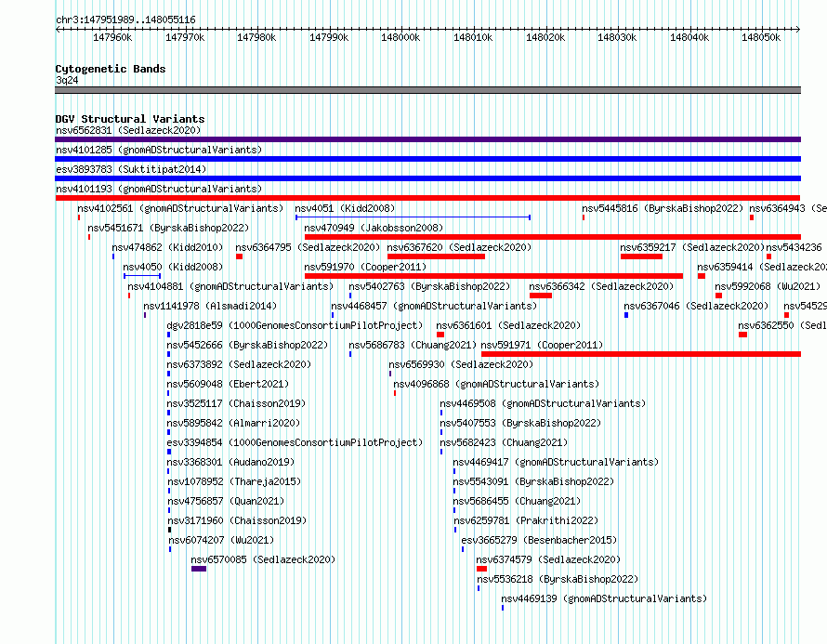Open nsv6361601 (Sedlazeck2020) label
The height and width of the screenshot is (644, 827).
508,325
